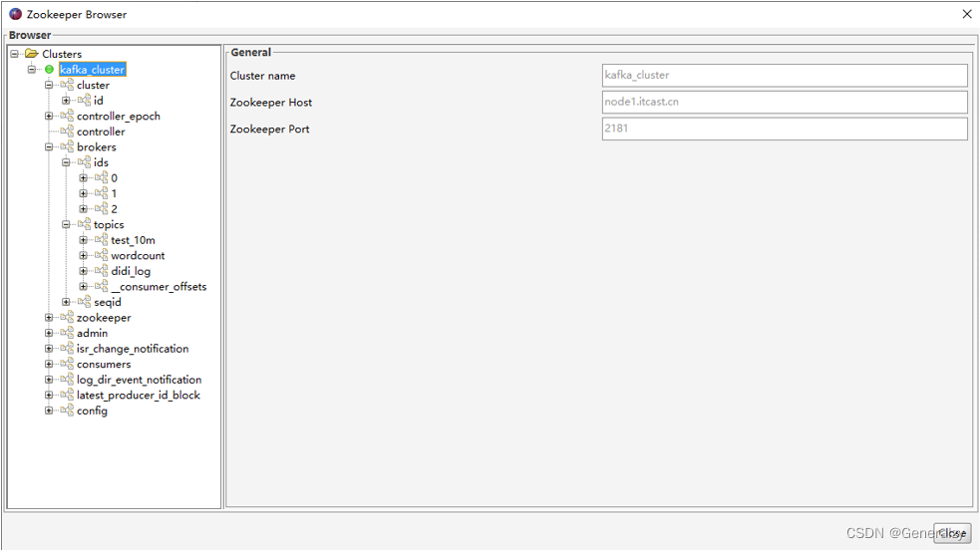
Task: Click the Zookeeper Port field
Action: (x=784, y=129)
